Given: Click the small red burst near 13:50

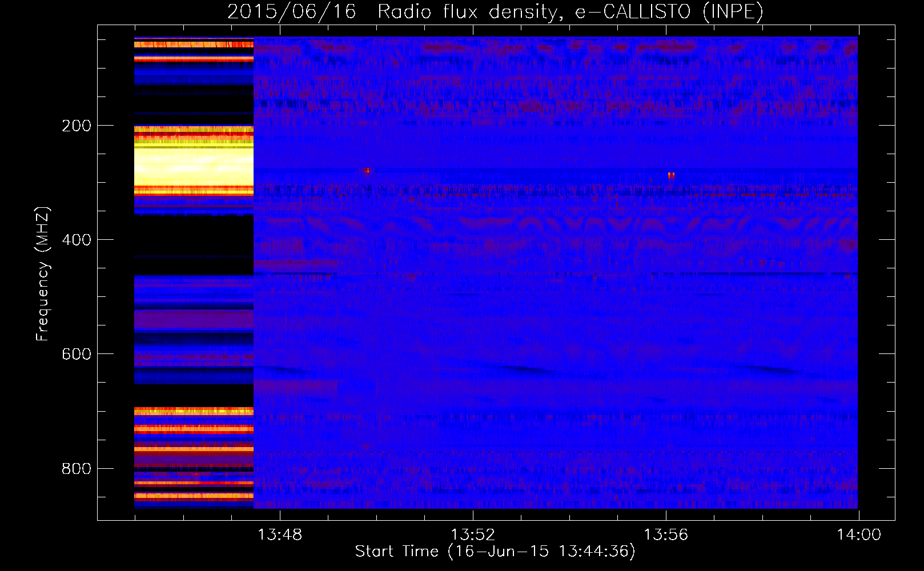Looking at the screenshot, I should coord(367,170).
